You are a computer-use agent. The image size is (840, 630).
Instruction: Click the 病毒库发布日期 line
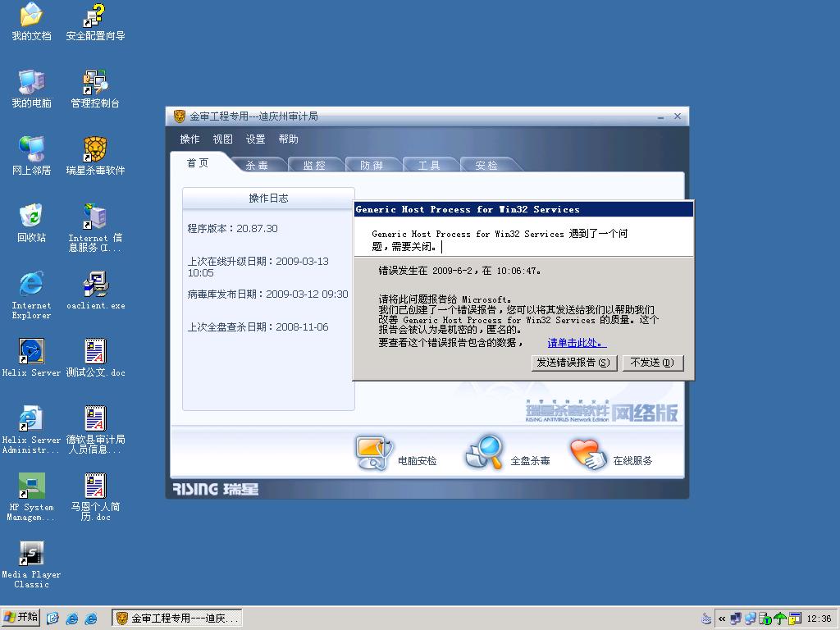tap(268, 294)
